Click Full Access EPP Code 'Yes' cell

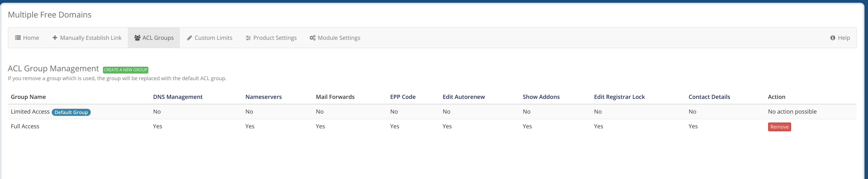395,127
